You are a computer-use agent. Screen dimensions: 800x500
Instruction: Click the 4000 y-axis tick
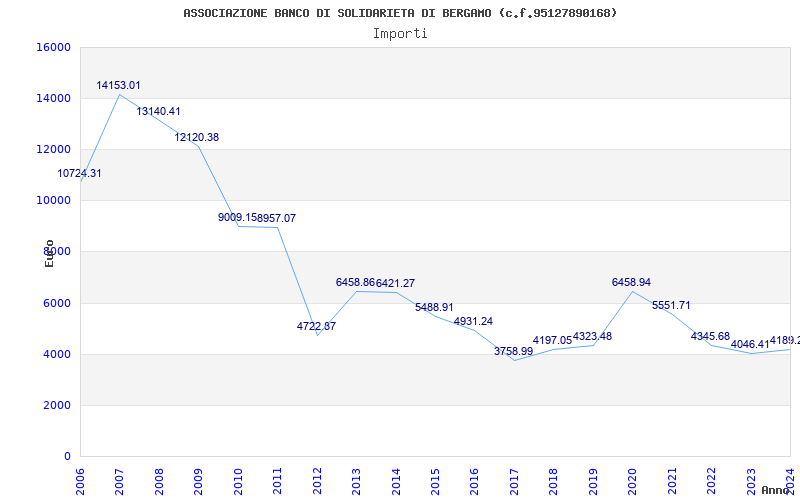pyautogui.click(x=57, y=354)
